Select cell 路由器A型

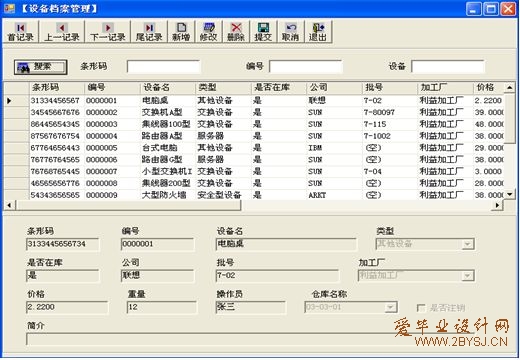tap(168, 136)
